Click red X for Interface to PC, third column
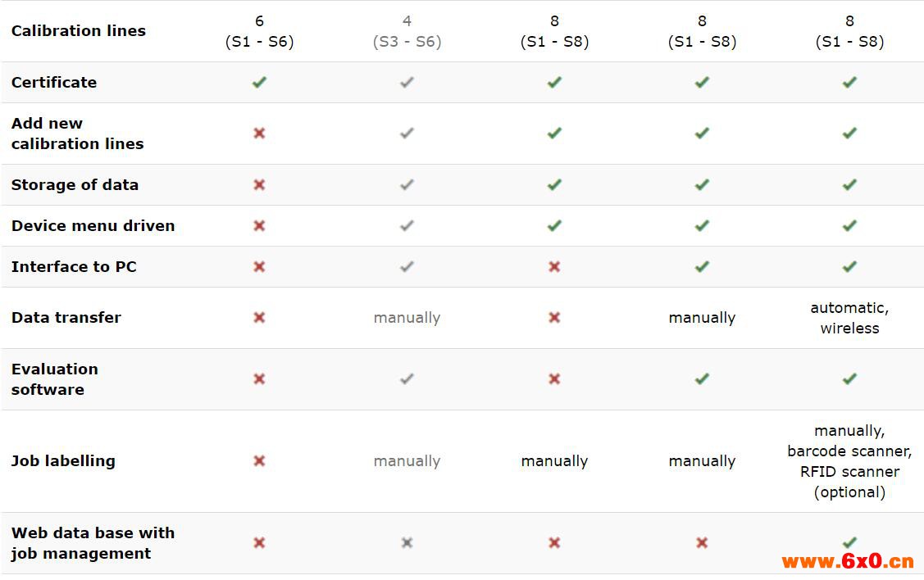924x580 pixels. (554, 267)
